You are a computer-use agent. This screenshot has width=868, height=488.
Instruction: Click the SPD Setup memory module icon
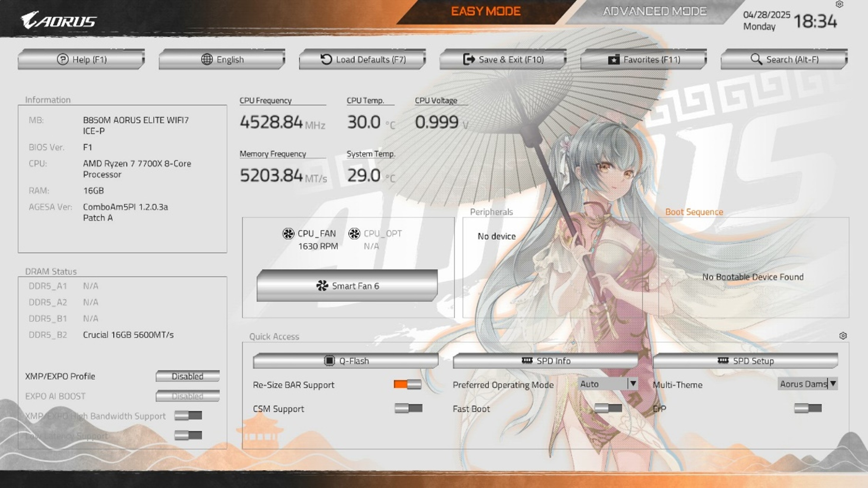723,360
